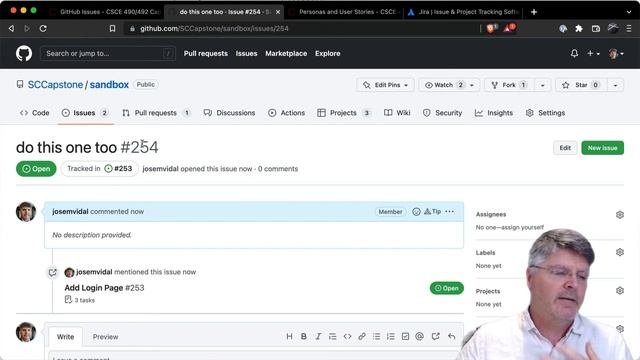Star the repository
The height and width of the screenshot is (360, 640).
pyautogui.click(x=581, y=85)
